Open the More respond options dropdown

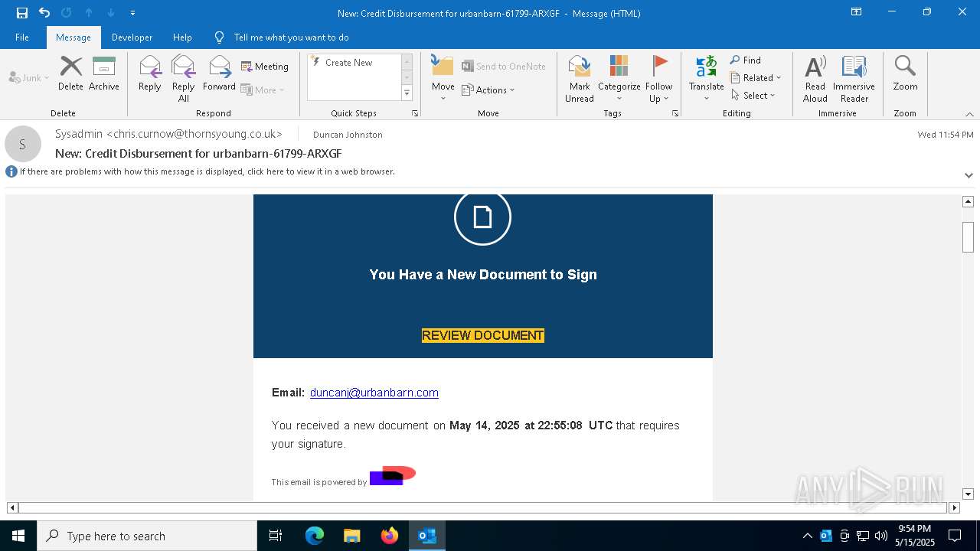coord(263,90)
